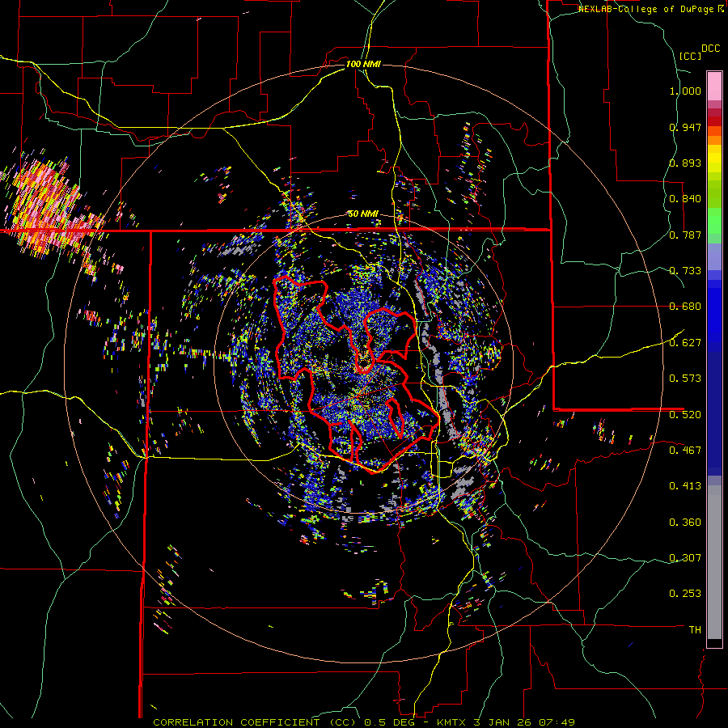
Task: Click the 0.413 scale value
Action: (x=685, y=485)
